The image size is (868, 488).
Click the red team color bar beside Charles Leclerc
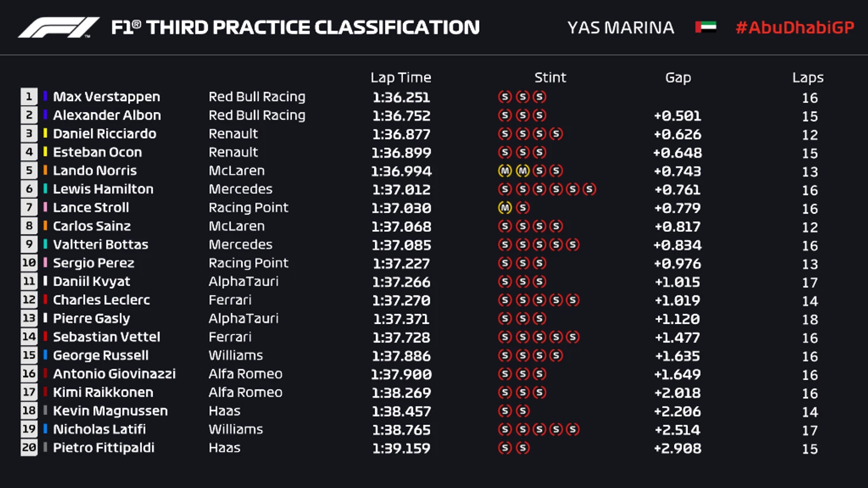45,300
